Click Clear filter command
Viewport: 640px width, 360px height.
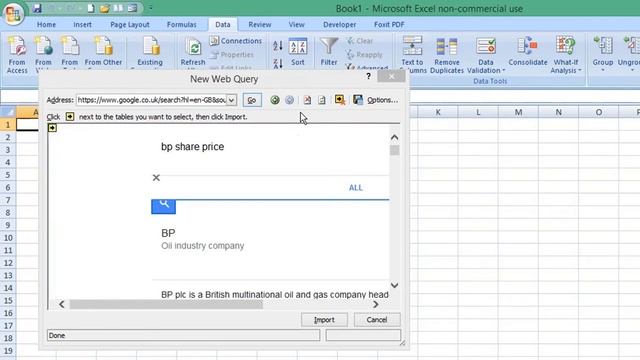pos(360,41)
